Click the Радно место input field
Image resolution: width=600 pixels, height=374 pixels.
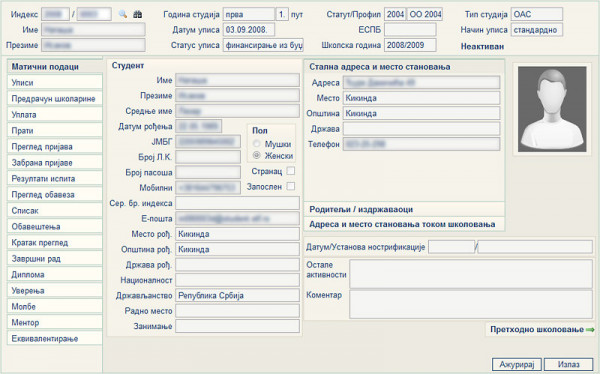(237, 310)
